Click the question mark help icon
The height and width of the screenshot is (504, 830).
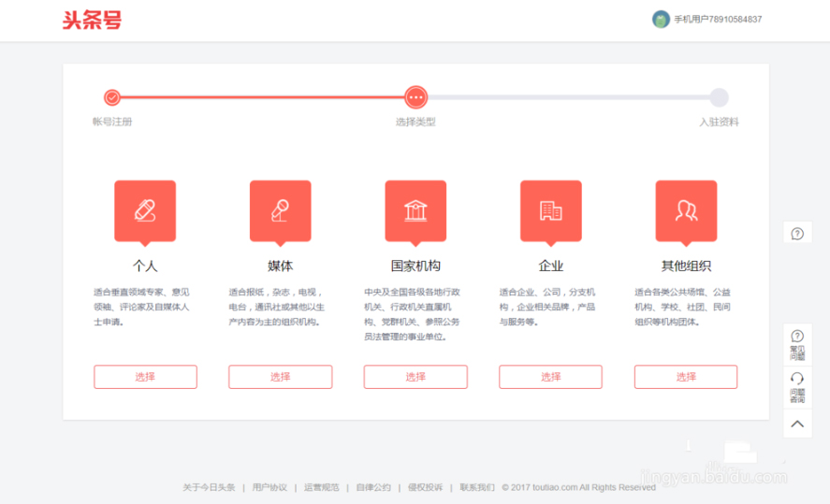click(x=797, y=234)
